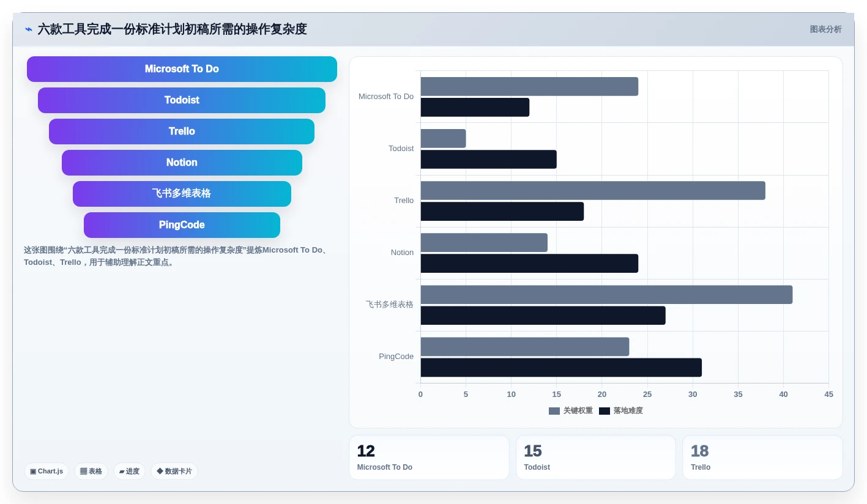Click the 关键权重 bar for Microsoft To Do
Screen dimensions: 867x504
(x=529, y=86)
